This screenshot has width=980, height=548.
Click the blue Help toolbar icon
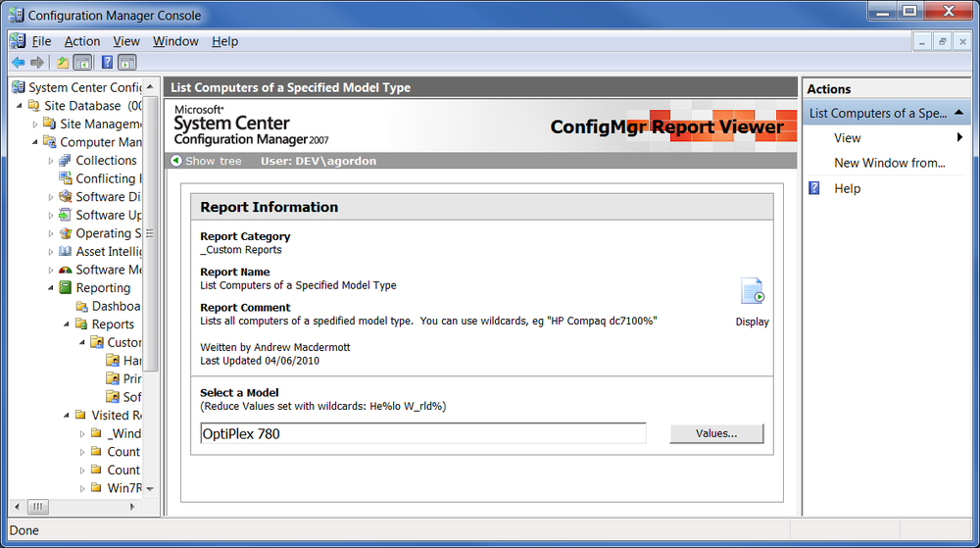click(108, 63)
